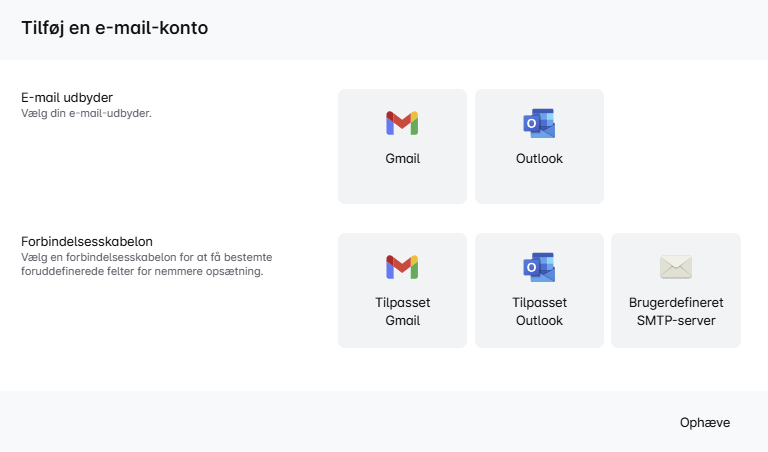Click the 'Tilføj en e-mail-konto' dialog title

click(x=115, y=29)
